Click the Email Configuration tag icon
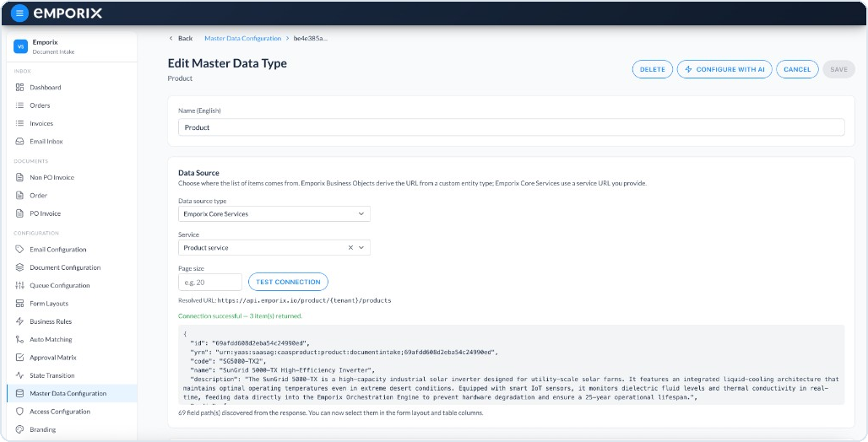The image size is (868, 442). [19, 250]
